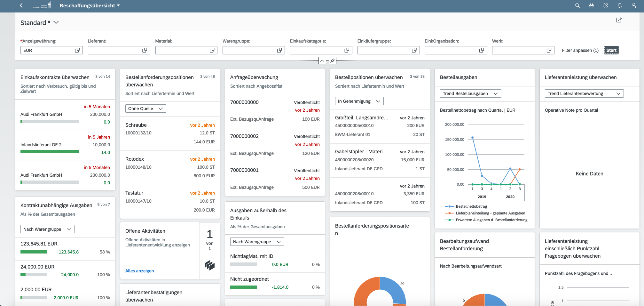Select NichtlagMat. mit ID row

[275, 261]
